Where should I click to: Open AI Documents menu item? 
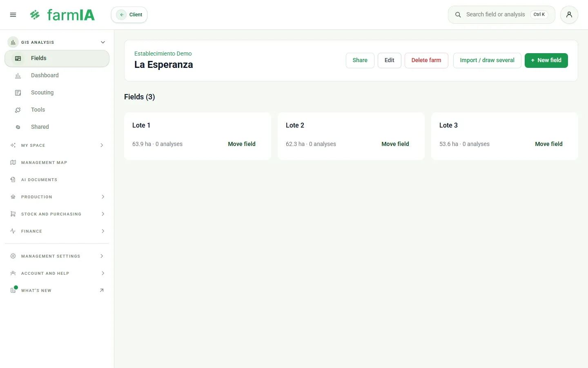click(57, 180)
